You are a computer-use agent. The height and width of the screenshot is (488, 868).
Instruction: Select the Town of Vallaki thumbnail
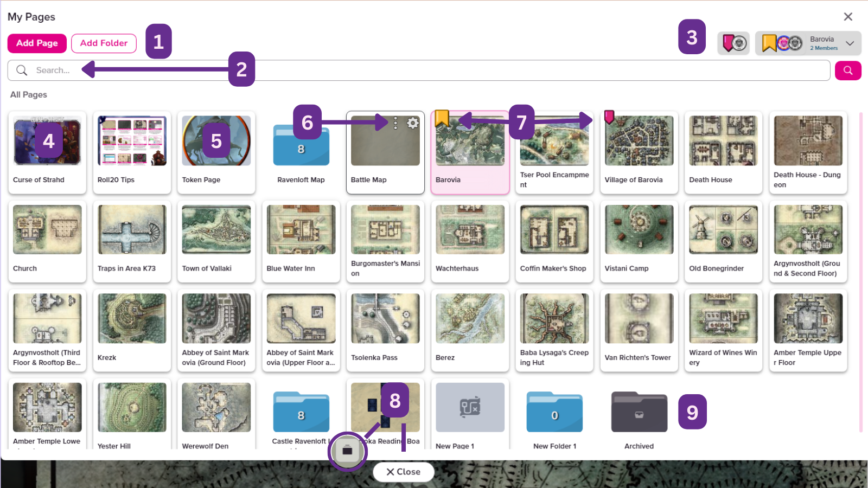(x=216, y=229)
